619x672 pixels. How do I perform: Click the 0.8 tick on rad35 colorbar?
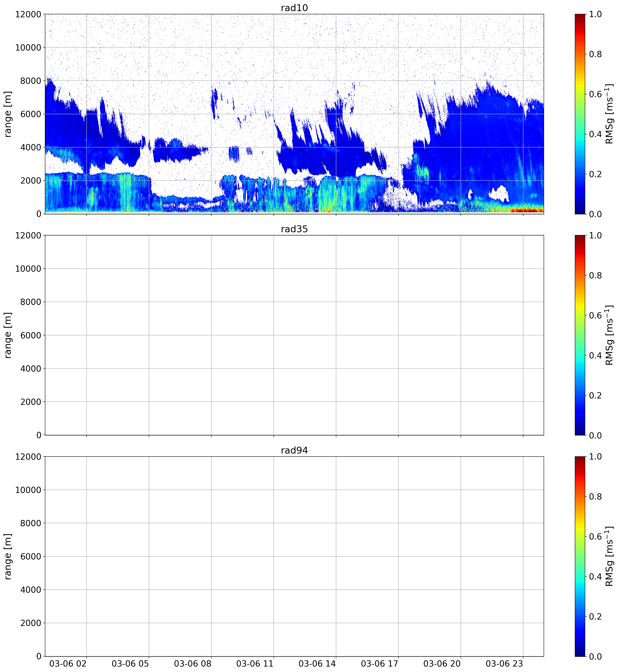click(x=596, y=275)
